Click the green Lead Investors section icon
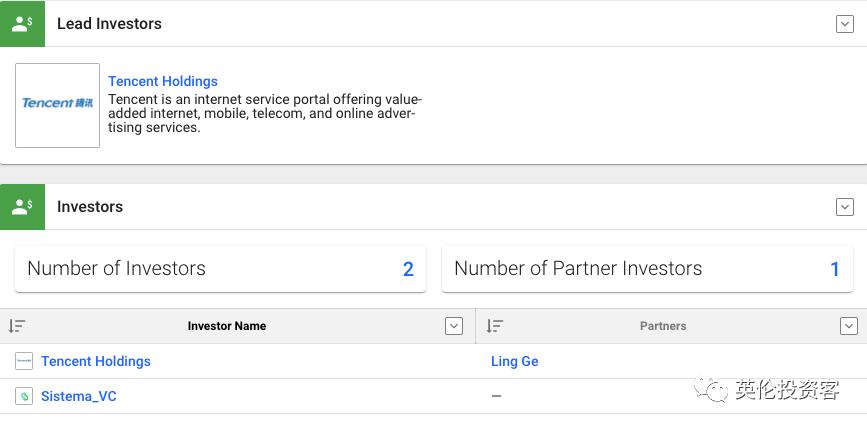 (x=22, y=23)
